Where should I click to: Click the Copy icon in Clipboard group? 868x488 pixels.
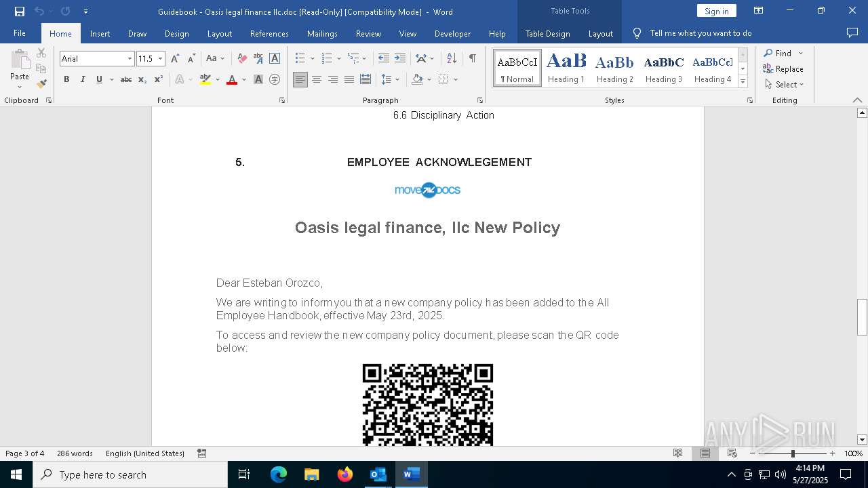pos(41,68)
